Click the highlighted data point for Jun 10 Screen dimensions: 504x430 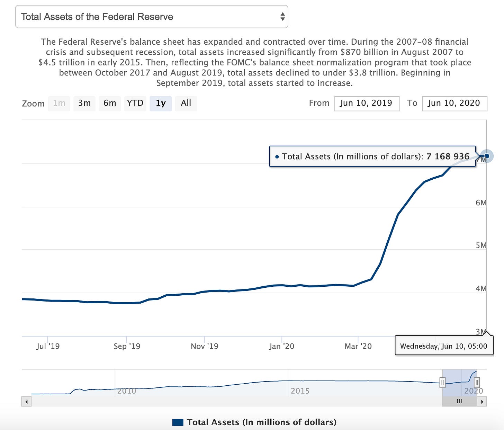point(487,156)
